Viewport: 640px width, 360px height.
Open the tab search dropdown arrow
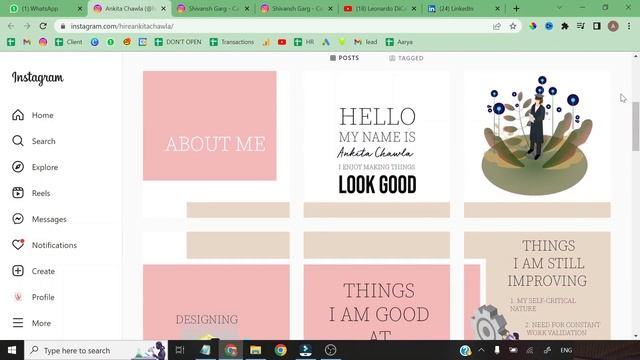[559, 8]
